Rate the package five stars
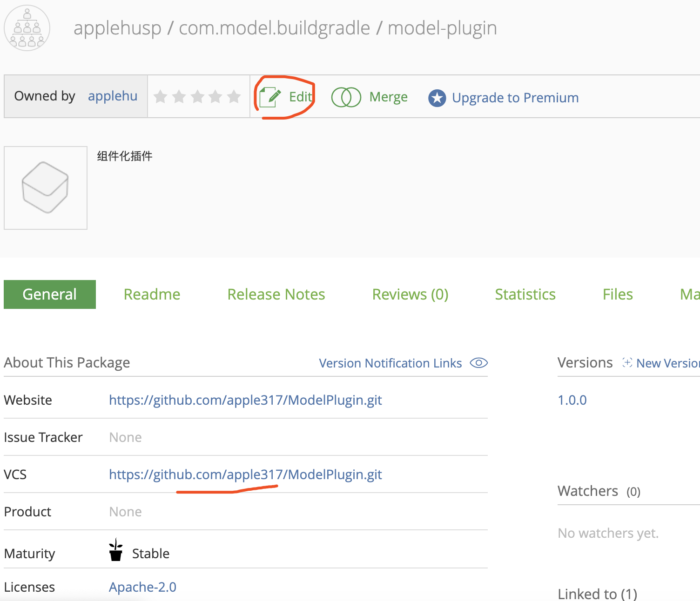Image resolution: width=700 pixels, height=601 pixels. pyautogui.click(x=234, y=97)
